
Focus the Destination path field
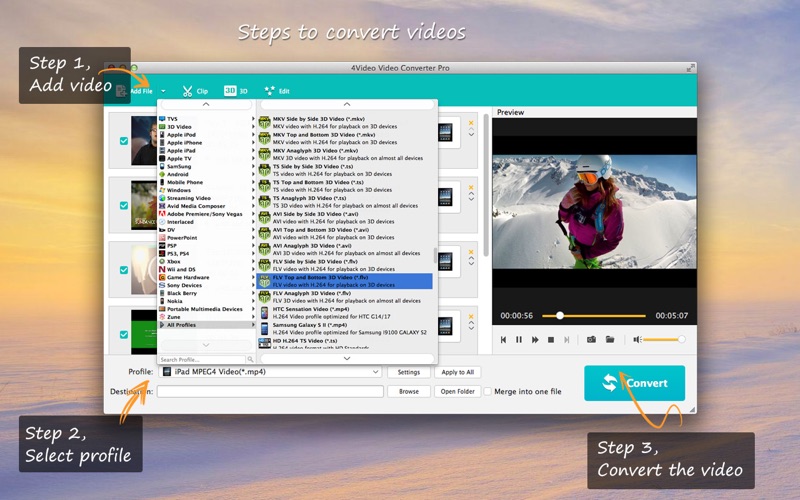(x=270, y=391)
